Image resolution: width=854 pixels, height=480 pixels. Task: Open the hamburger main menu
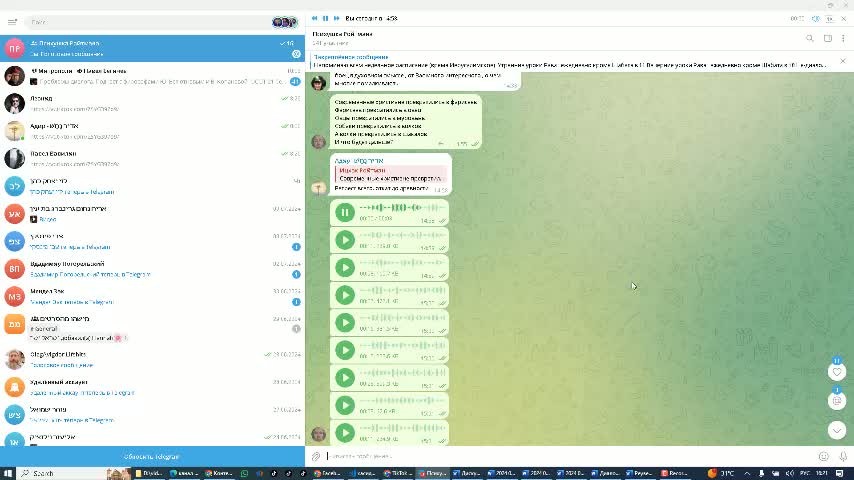pyautogui.click(x=12, y=22)
